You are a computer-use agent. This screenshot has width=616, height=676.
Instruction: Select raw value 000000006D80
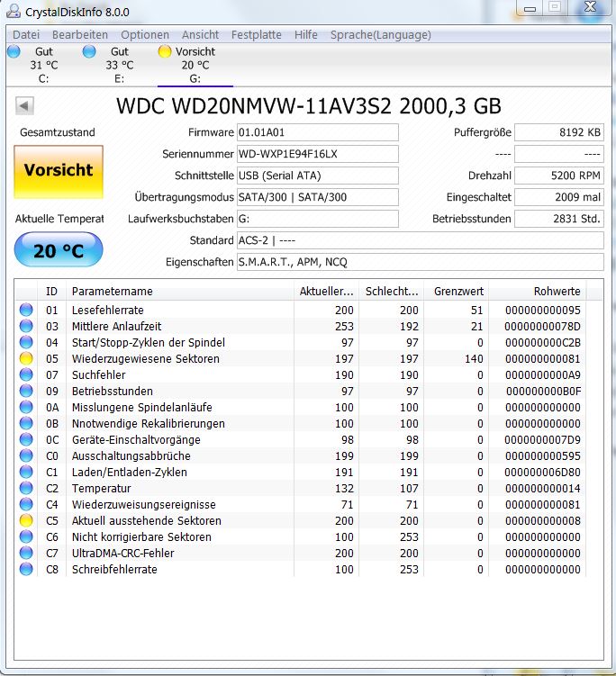543,472
